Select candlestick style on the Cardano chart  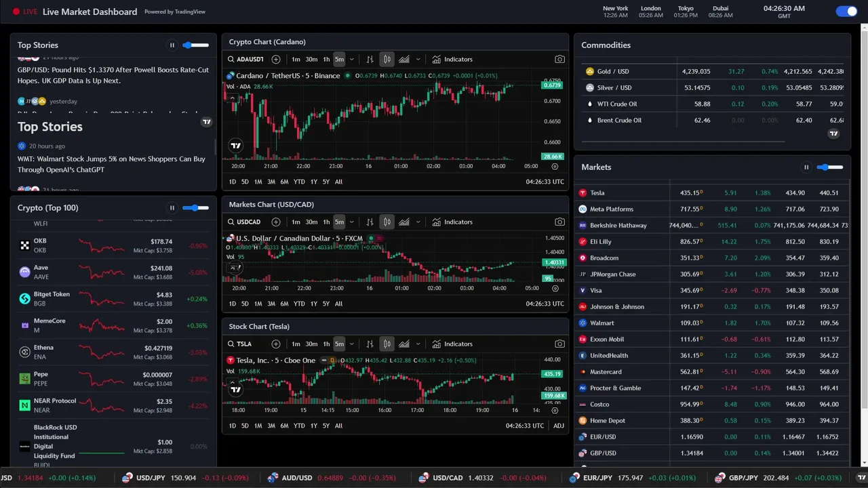coord(387,60)
